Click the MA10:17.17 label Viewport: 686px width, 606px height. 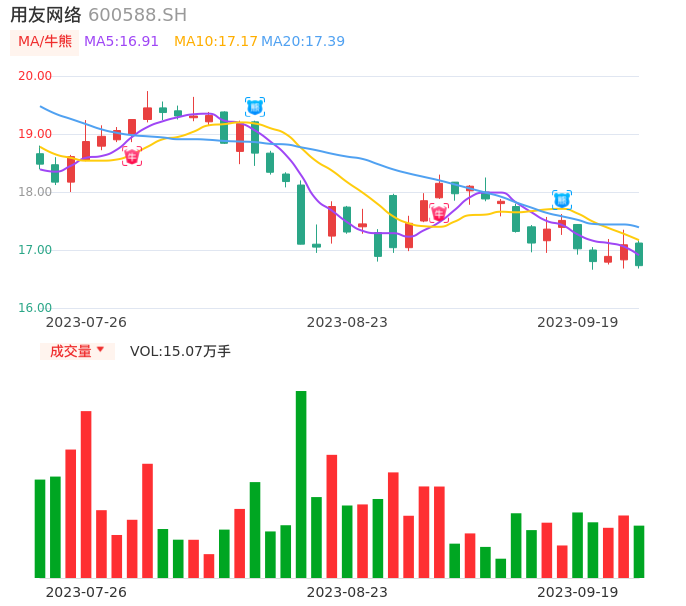click(x=216, y=41)
